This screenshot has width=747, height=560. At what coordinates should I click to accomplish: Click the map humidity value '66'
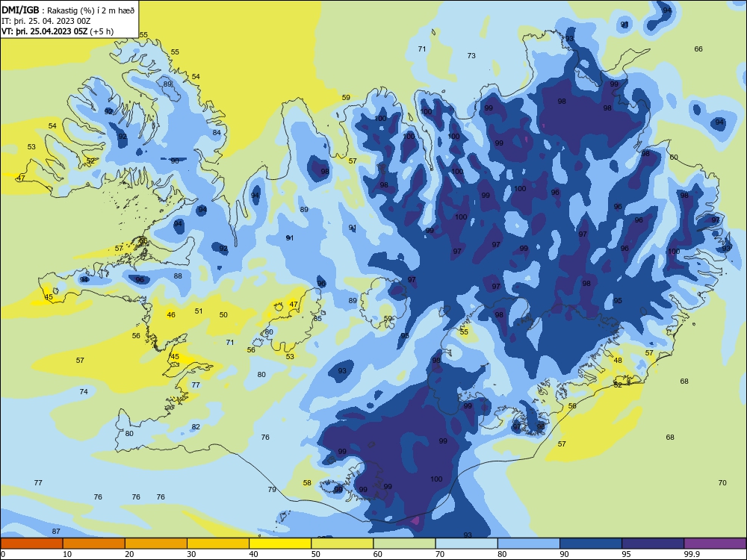click(698, 49)
